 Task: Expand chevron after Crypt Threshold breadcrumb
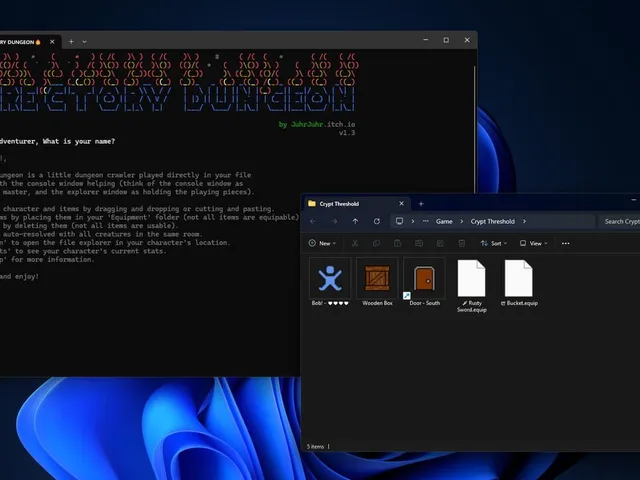pyautogui.click(x=524, y=221)
